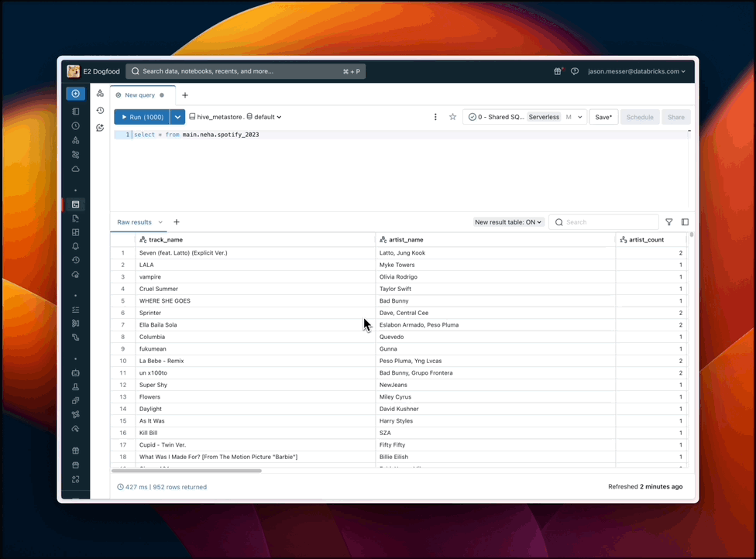Select the New query tab
Image resolution: width=756 pixels, height=559 pixels.
(x=139, y=95)
